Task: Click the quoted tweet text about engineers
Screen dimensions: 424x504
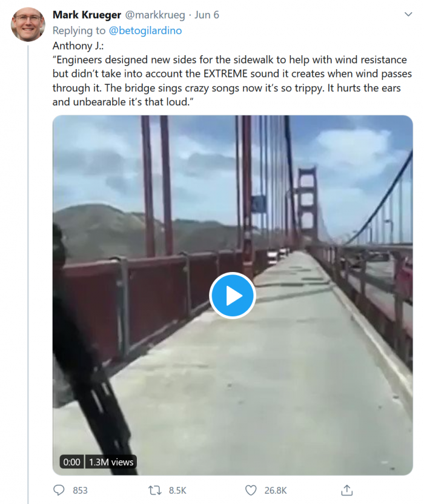Action: coord(230,81)
